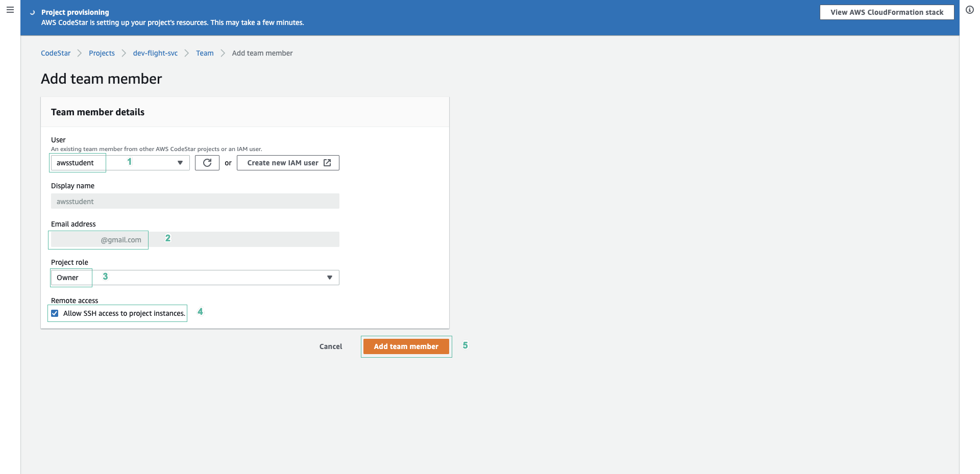Expand the Project role dropdown
The image size is (980, 474).
[195, 278]
